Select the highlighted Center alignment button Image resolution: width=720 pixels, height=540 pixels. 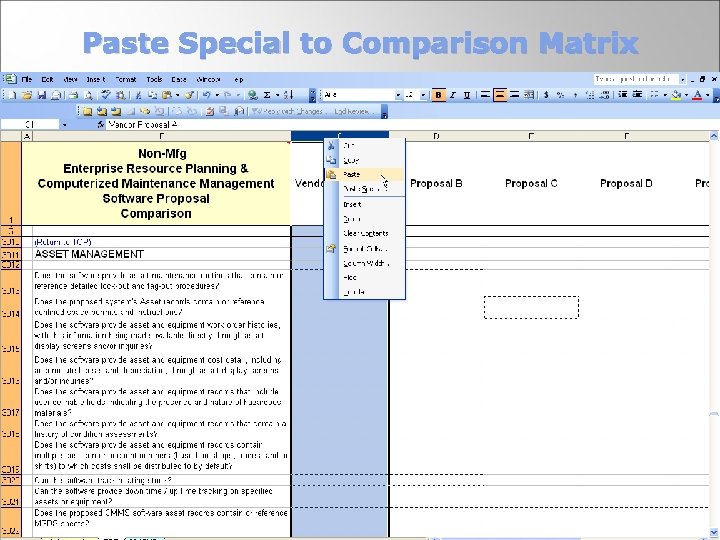click(x=500, y=95)
